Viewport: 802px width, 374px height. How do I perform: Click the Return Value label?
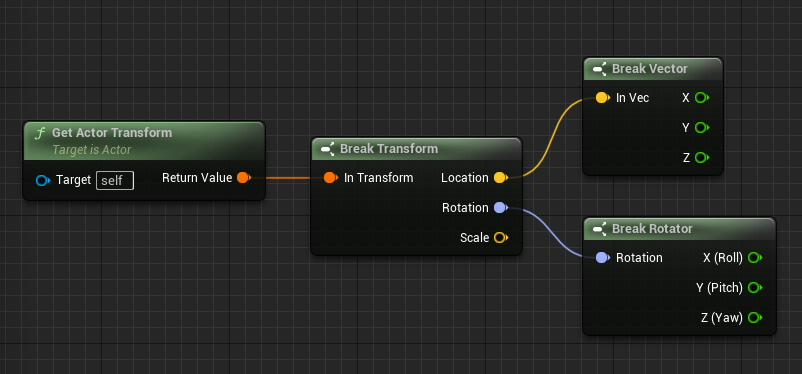(197, 178)
